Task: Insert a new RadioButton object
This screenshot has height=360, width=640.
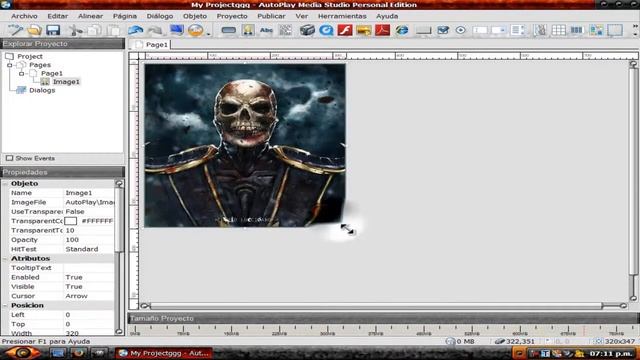Action: (x=461, y=30)
